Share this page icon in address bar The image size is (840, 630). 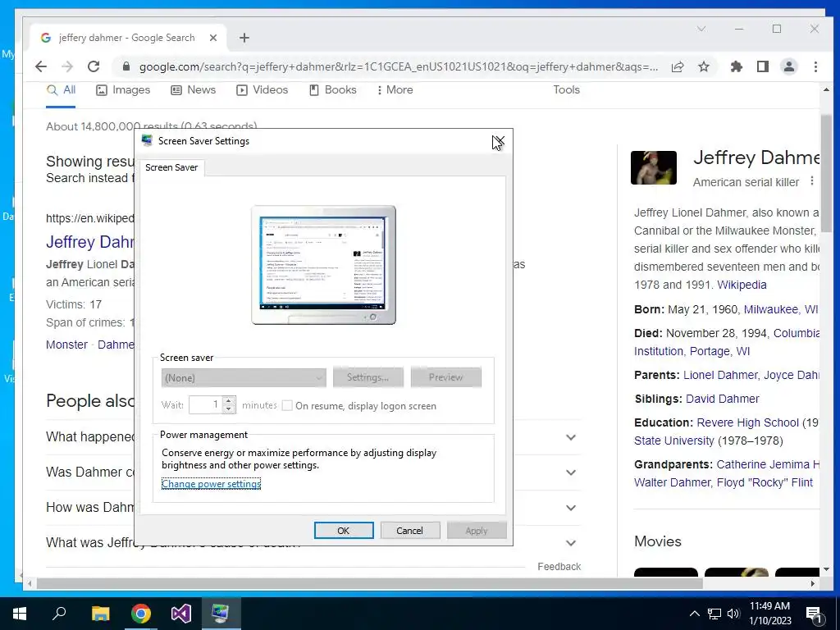678,66
